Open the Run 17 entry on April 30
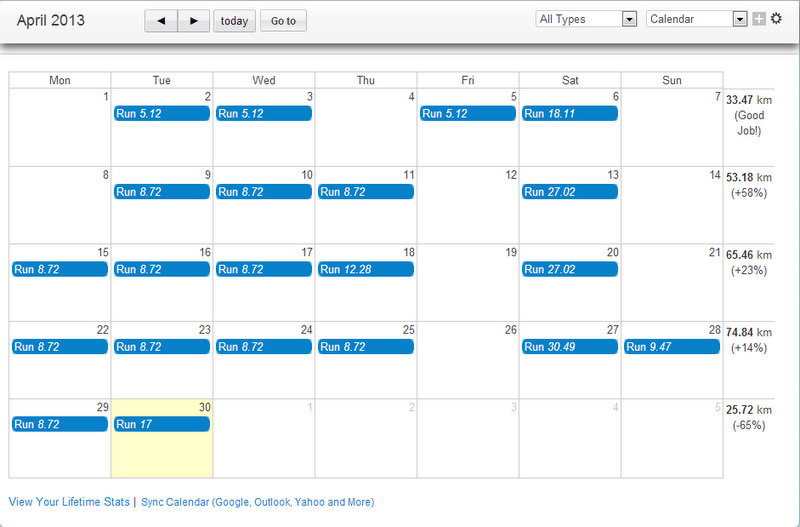This screenshot has height=527, width=800. (161, 424)
